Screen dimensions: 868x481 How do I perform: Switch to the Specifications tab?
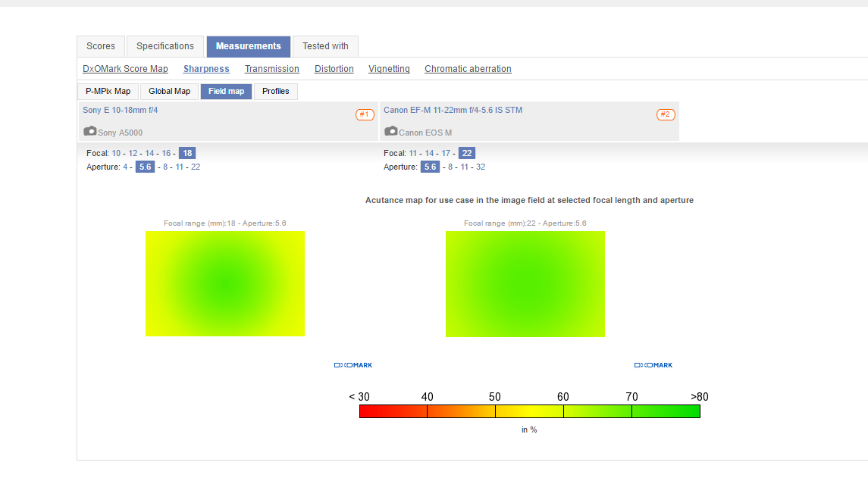click(165, 46)
